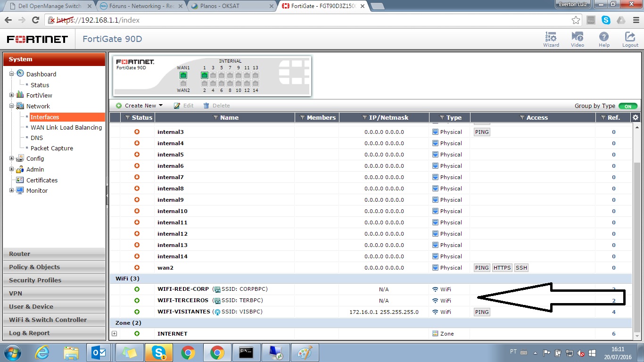Click the taskbar clock showing 16:11
Viewport: 644px width, 362px height.
[x=618, y=349]
